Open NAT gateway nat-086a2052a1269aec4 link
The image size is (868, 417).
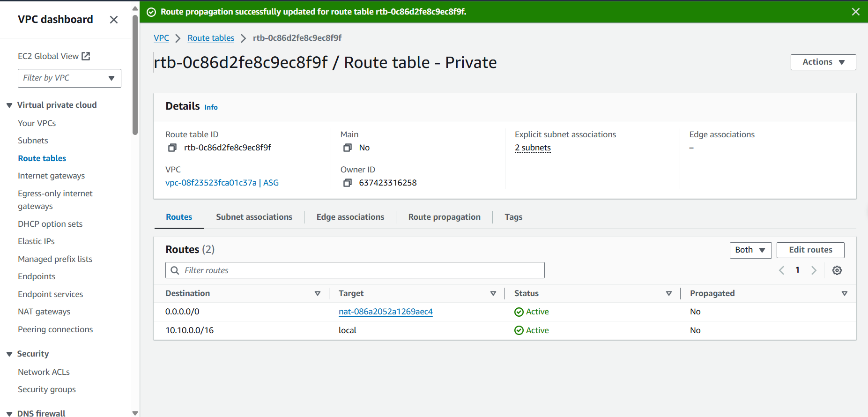click(386, 312)
